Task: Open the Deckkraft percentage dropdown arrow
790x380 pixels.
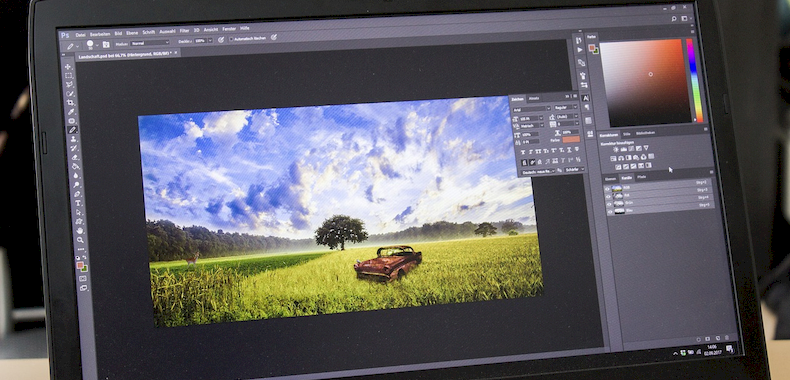Action: click(x=211, y=40)
